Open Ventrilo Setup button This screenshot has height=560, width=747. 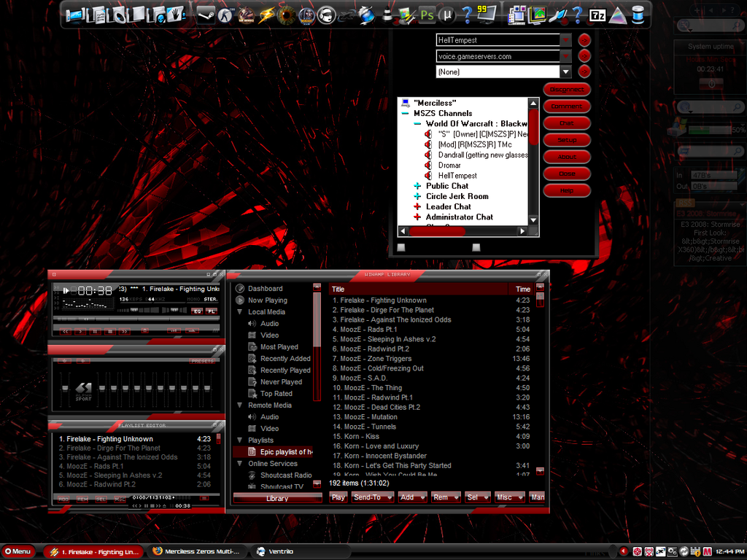567,140
